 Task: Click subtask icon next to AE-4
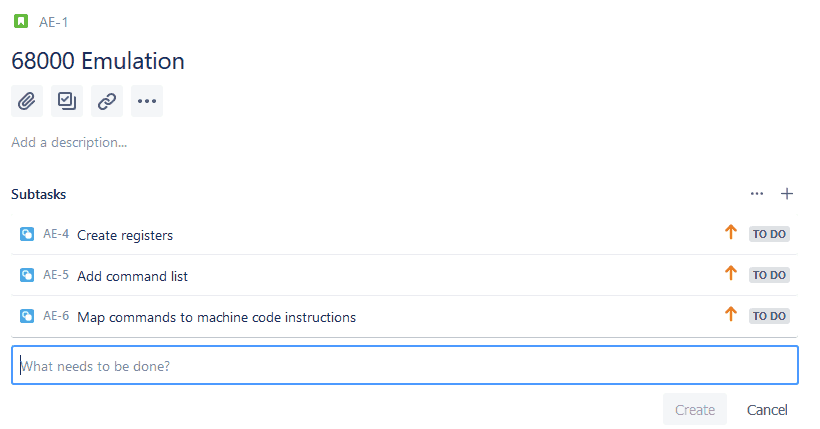tap(27, 235)
